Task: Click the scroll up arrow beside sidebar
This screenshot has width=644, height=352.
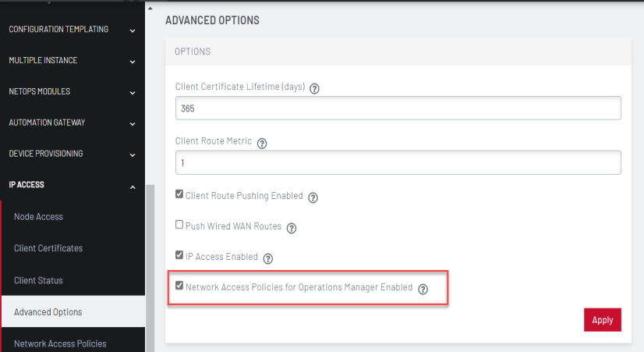Action: click(150, 9)
